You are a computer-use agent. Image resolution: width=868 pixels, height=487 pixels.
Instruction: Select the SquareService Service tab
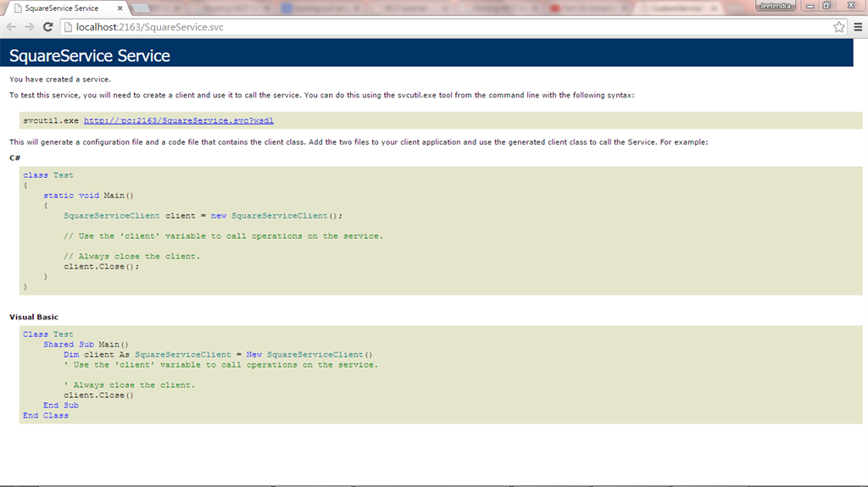click(x=66, y=8)
